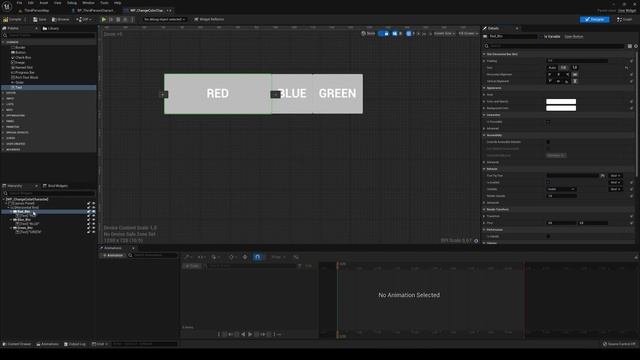Open the Edit menu
This screenshot has width=640, height=360.
[x=31, y=3]
